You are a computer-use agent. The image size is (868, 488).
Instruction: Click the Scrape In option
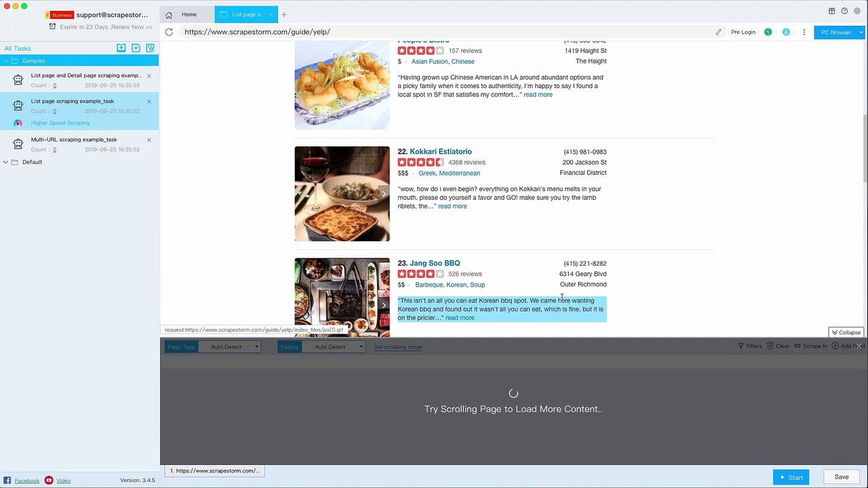coord(810,346)
